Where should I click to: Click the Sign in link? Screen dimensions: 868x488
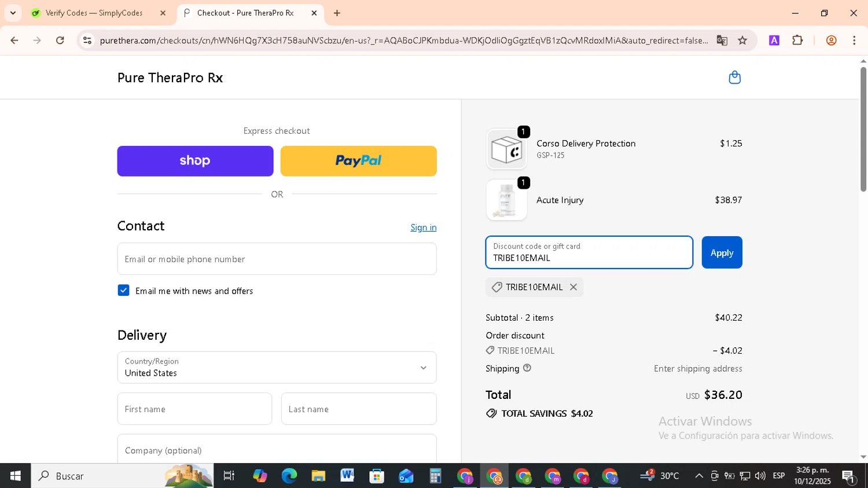click(424, 228)
